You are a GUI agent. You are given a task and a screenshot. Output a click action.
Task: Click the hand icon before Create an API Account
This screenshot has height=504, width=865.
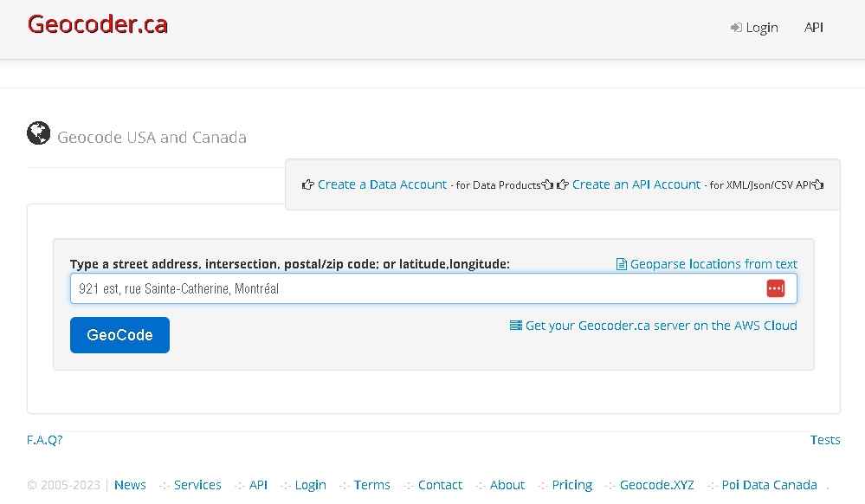click(x=563, y=184)
